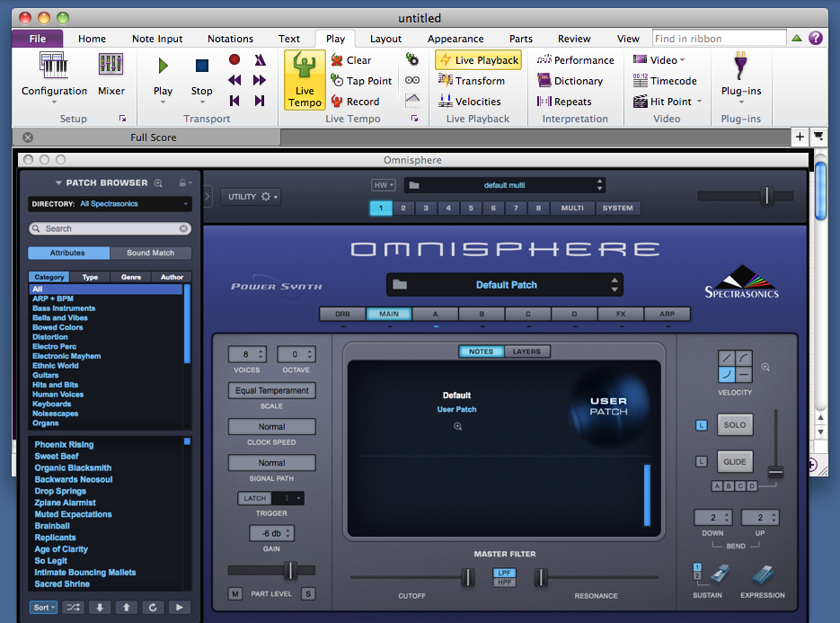Step to next patch with down arrow
This screenshot has width=840, height=623.
100,608
